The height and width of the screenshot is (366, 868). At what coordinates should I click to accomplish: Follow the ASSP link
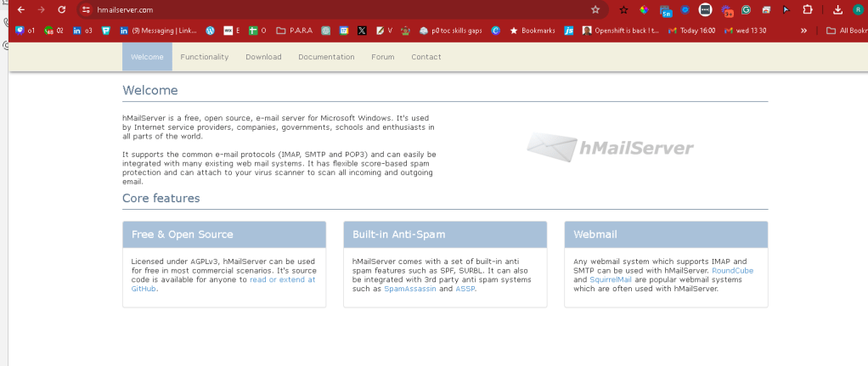(465, 289)
